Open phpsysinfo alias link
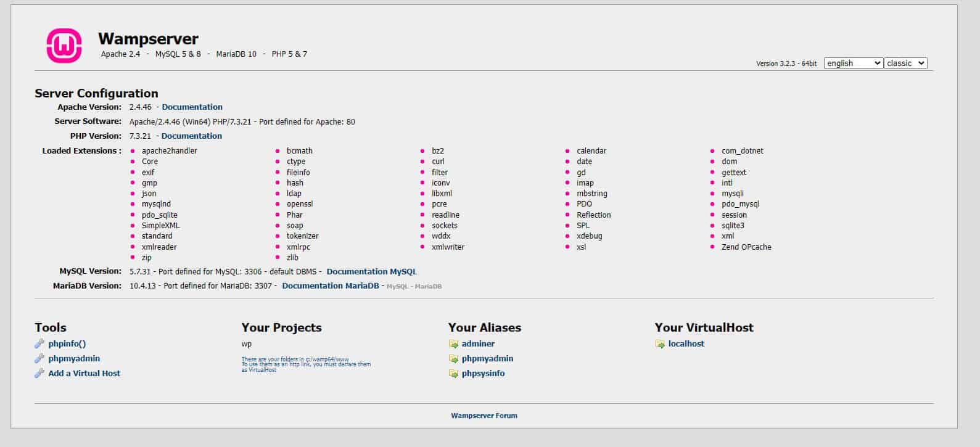The width and height of the screenshot is (980, 447). pos(483,374)
